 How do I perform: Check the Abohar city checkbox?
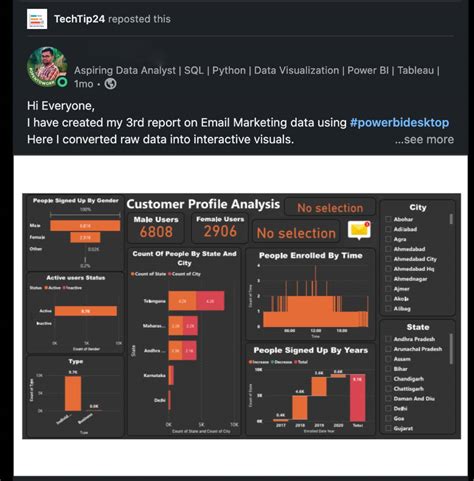tap(388, 219)
